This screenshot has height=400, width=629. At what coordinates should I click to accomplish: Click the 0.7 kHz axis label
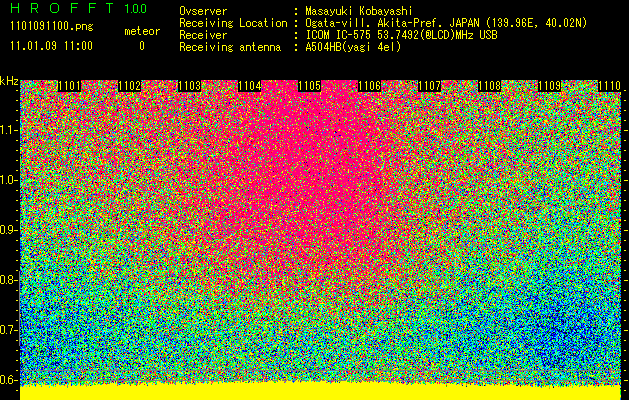7,330
